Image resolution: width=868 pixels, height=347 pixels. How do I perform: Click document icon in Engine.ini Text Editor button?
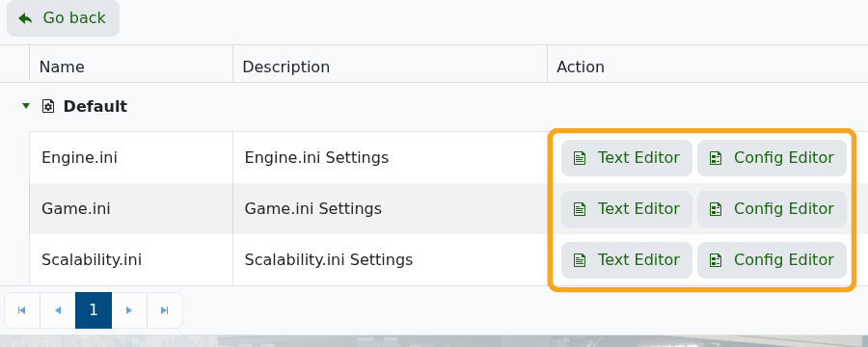[580, 158]
